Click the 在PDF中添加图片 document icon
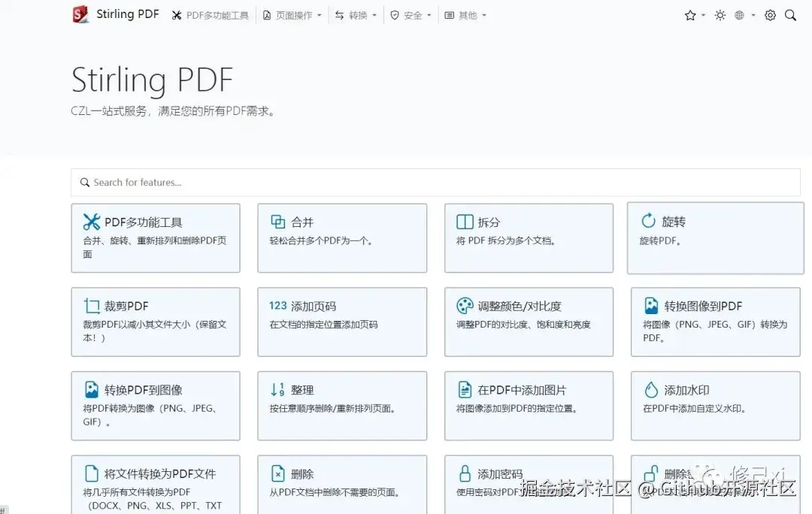Screen dimensions: 812x514 click(465, 389)
